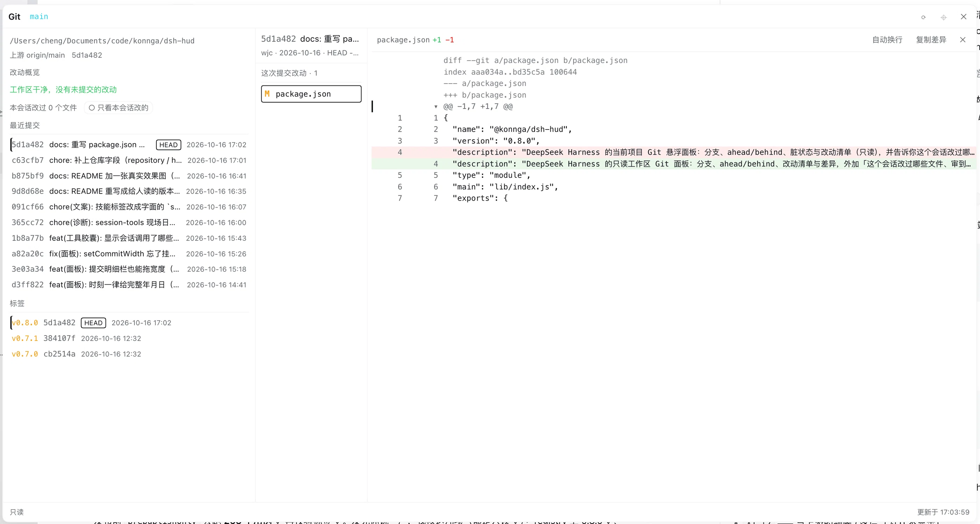Click the M modified status marker beside package.json

pyautogui.click(x=267, y=93)
